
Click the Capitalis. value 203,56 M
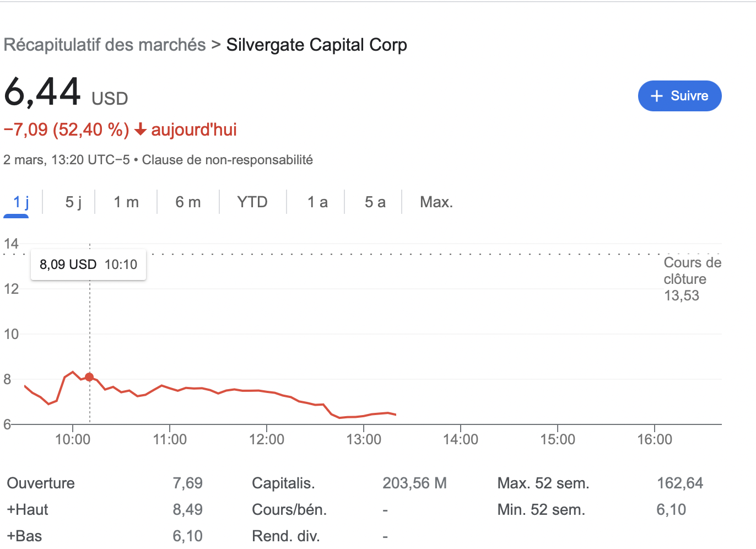click(x=414, y=483)
